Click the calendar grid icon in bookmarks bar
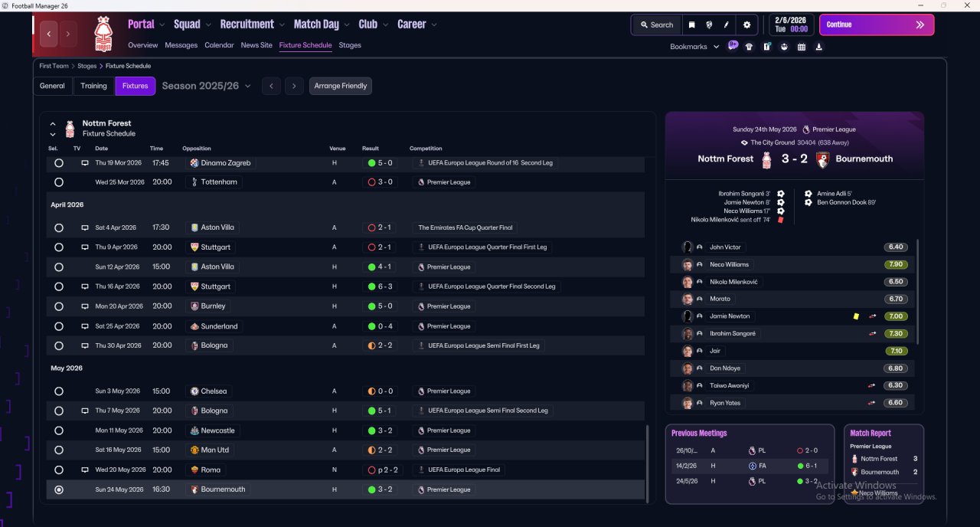This screenshot has height=527, width=980. [x=802, y=47]
